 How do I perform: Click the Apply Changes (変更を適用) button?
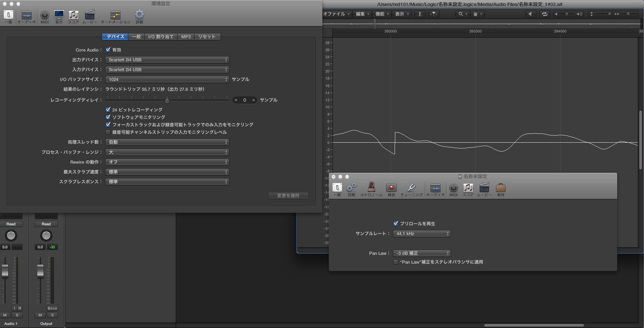(x=288, y=196)
